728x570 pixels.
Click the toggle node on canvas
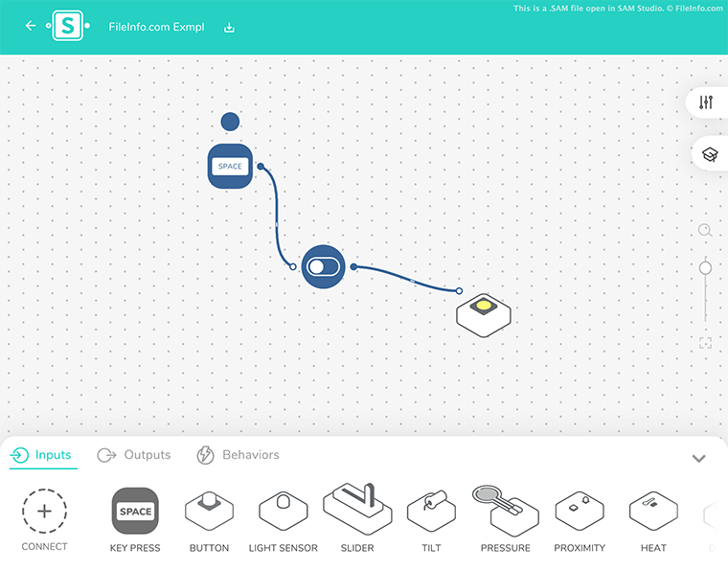[323, 266]
